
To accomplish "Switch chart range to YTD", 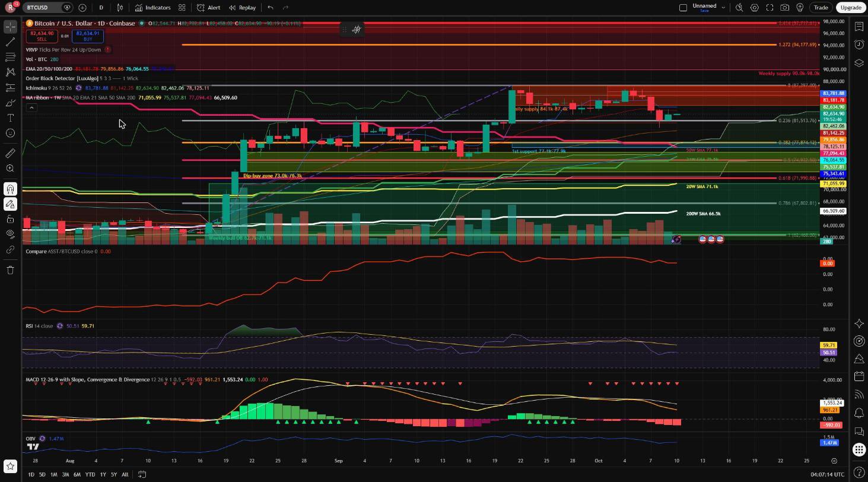I will pos(90,474).
